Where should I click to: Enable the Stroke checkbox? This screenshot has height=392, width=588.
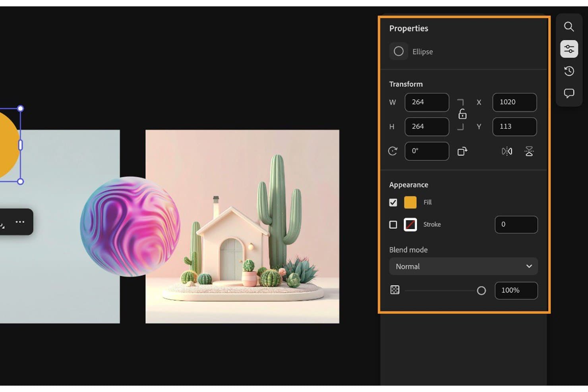pos(393,224)
